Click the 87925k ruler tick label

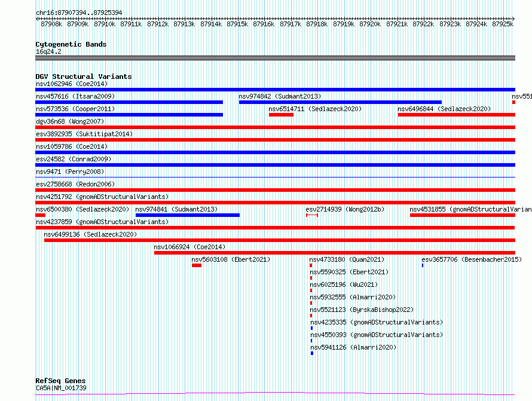503,24
